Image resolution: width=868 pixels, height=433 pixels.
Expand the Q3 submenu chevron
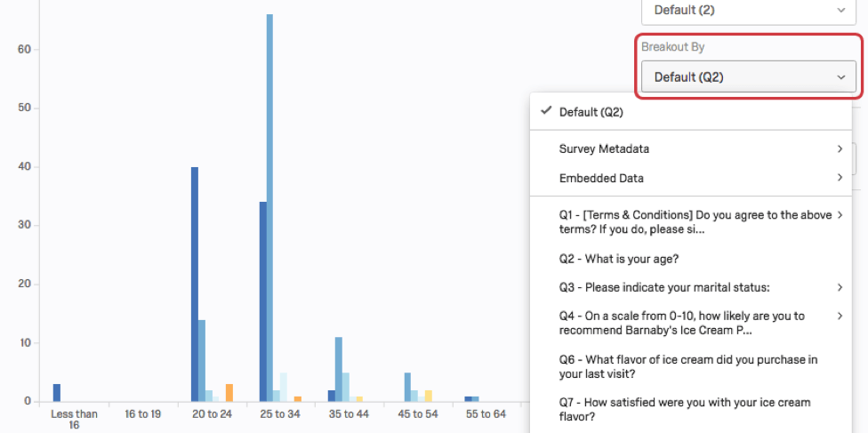point(840,287)
